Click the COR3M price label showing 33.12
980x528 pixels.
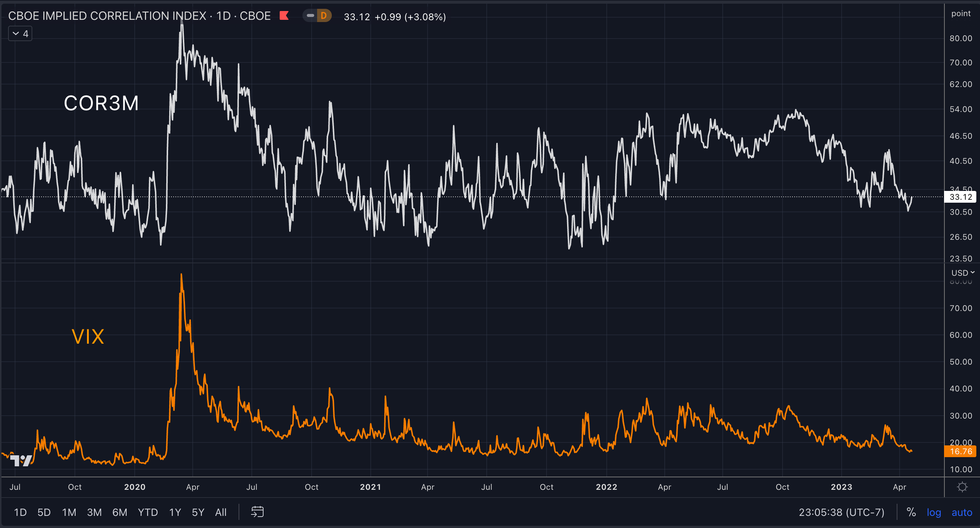pyautogui.click(x=960, y=197)
